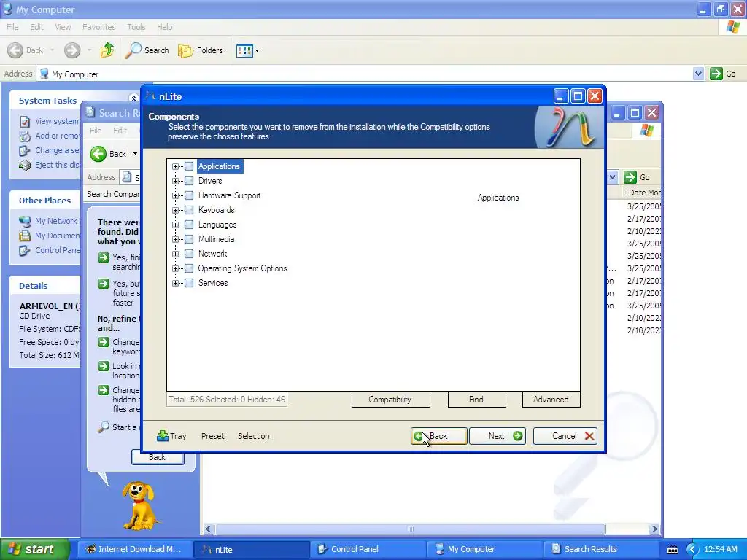Click the View system information icon
Image resolution: width=747 pixels, height=560 pixels.
pyautogui.click(x=25, y=122)
